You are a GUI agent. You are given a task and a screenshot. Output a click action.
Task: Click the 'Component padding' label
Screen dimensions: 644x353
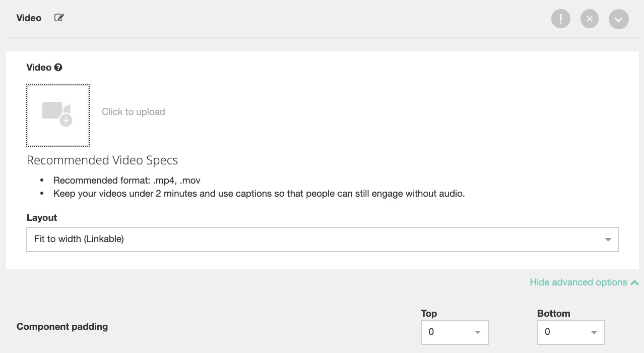62,327
